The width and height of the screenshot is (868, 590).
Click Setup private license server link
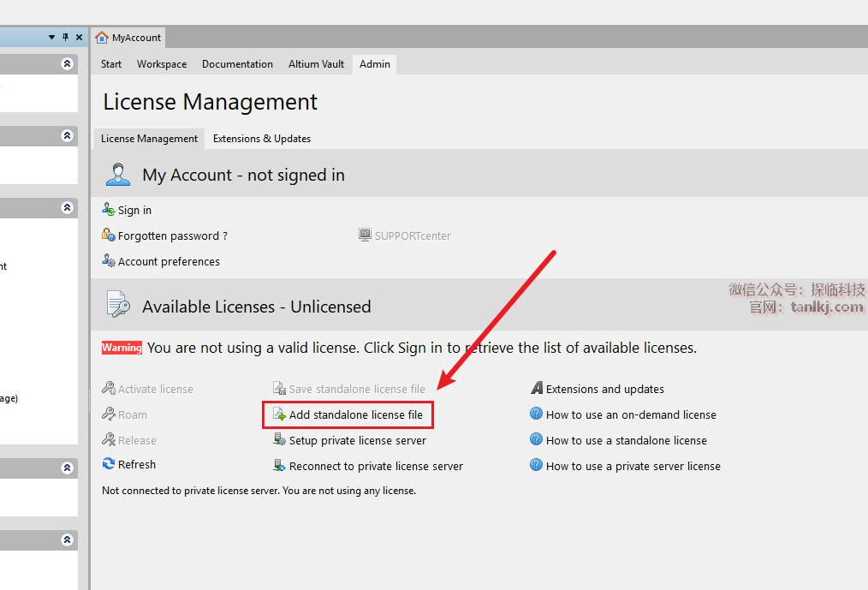[x=358, y=441]
